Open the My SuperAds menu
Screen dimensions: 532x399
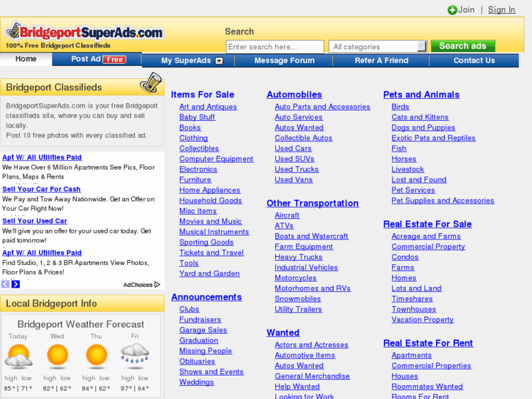tap(188, 61)
